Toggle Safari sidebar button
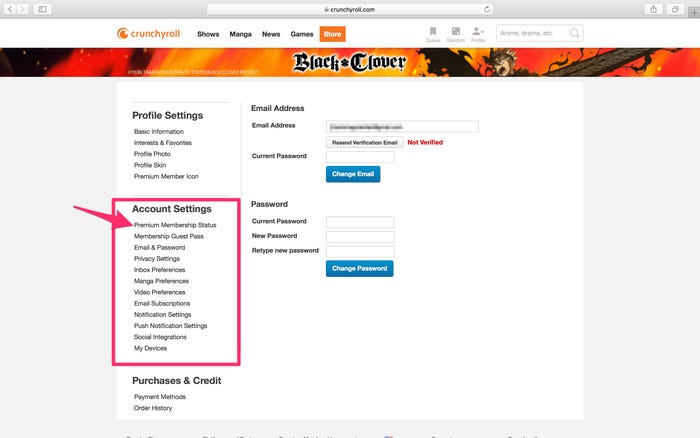Image resolution: width=700 pixels, height=438 pixels. click(42, 9)
